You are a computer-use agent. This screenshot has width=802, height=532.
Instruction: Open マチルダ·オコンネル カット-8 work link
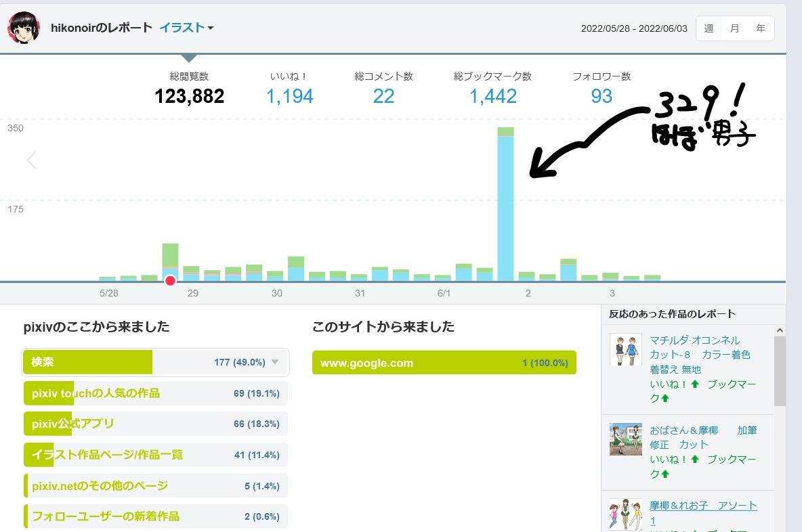(x=700, y=355)
